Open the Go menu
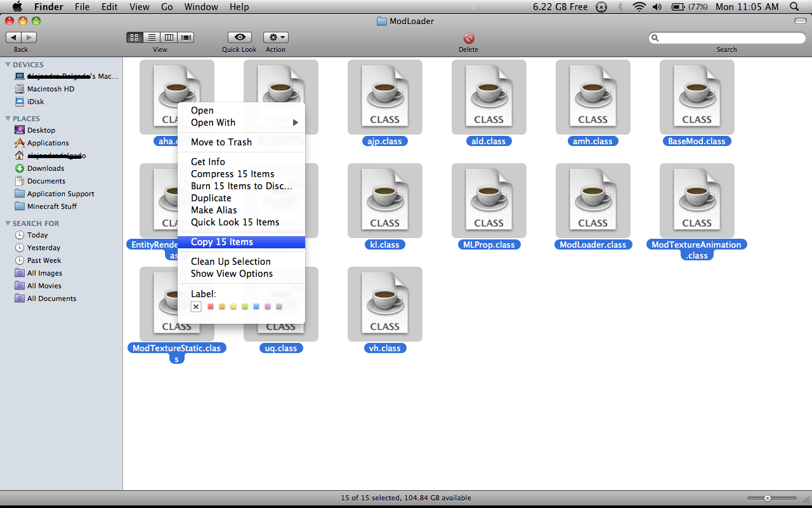This screenshot has height=508, width=812. click(167, 7)
